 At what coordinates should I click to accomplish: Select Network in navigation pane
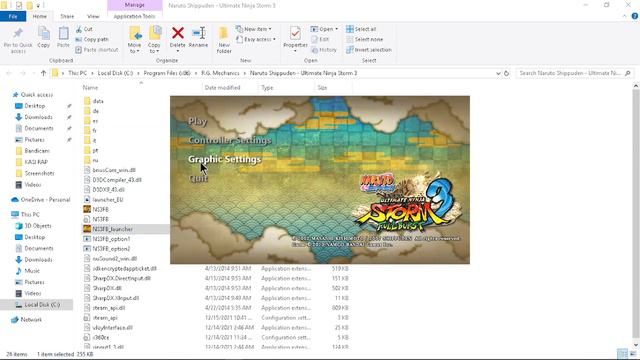pos(31,320)
